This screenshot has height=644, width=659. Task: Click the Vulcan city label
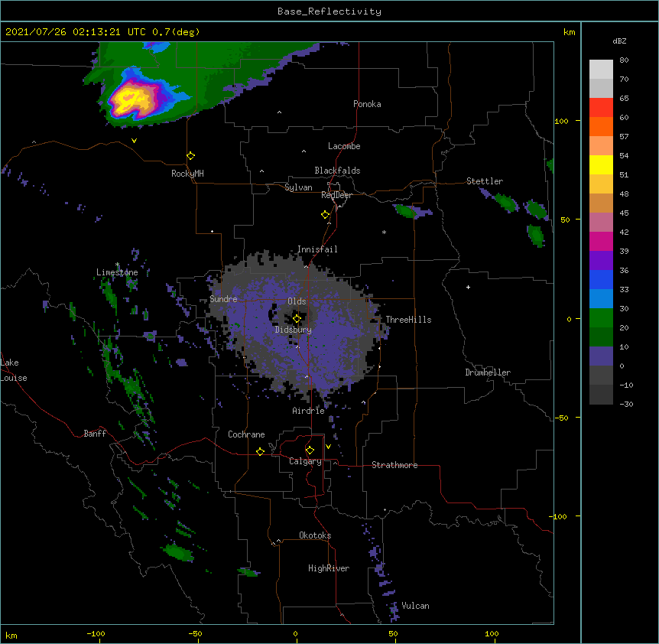[415, 606]
